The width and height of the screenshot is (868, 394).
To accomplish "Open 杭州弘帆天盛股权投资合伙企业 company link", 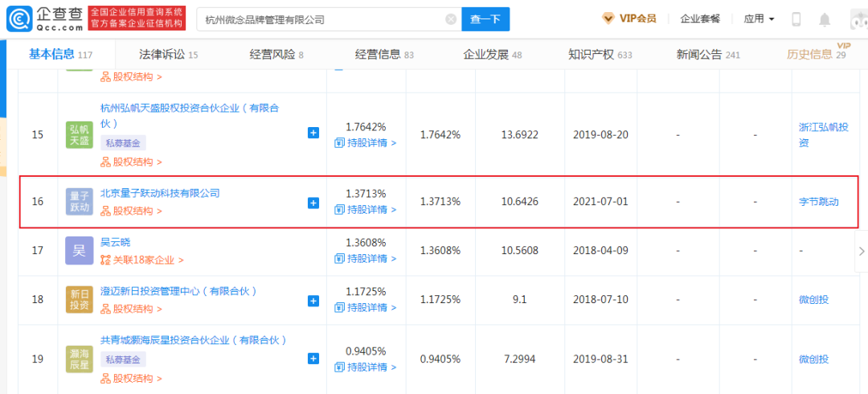I will click(x=190, y=115).
